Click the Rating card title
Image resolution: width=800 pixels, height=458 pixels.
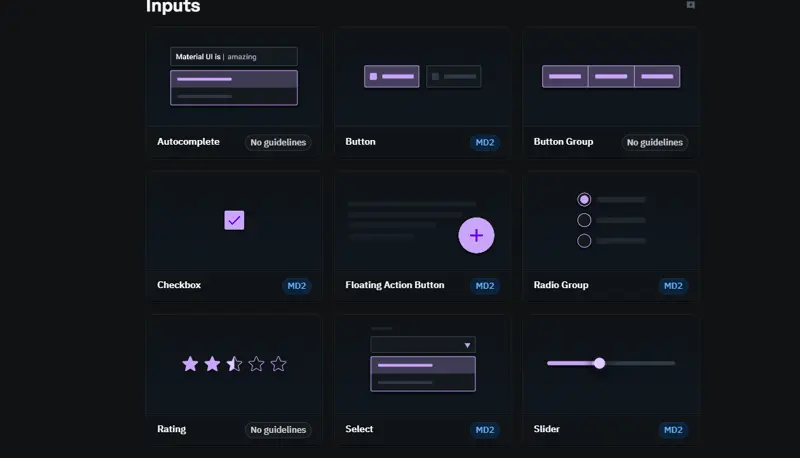171,429
